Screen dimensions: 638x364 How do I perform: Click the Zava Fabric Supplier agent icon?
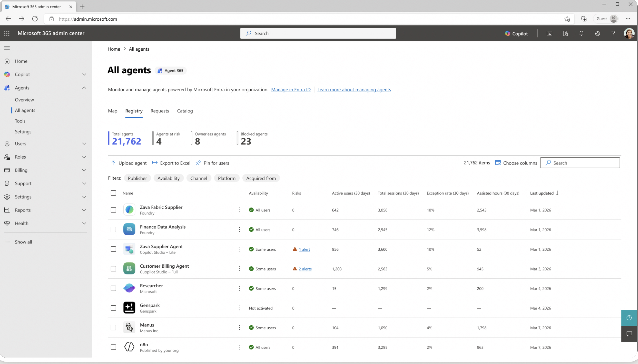129,210
